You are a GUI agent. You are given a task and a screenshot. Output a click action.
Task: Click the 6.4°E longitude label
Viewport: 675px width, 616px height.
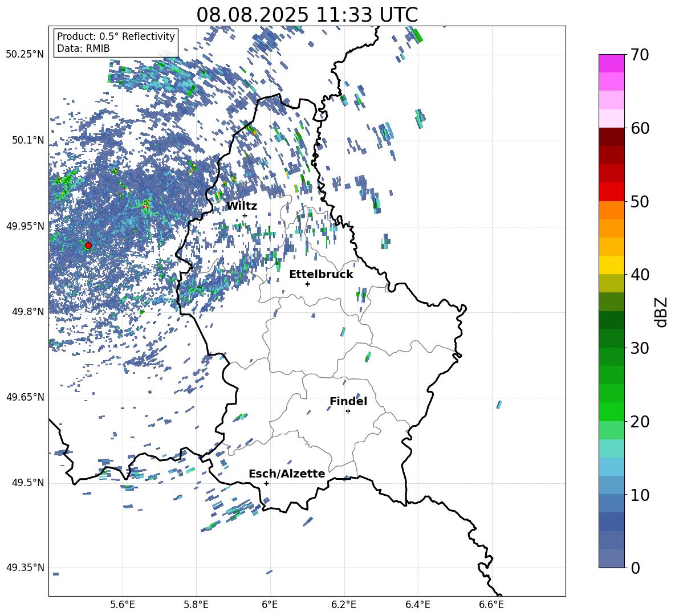tap(417, 605)
